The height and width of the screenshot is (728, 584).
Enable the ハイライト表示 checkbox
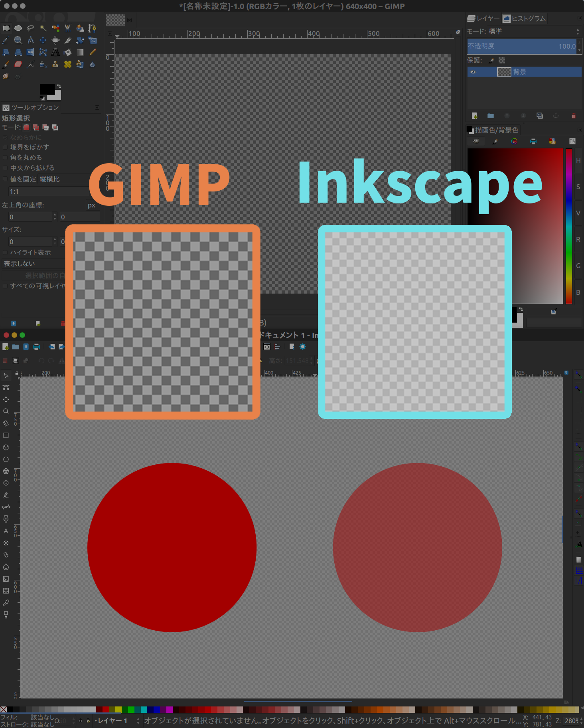(5, 253)
